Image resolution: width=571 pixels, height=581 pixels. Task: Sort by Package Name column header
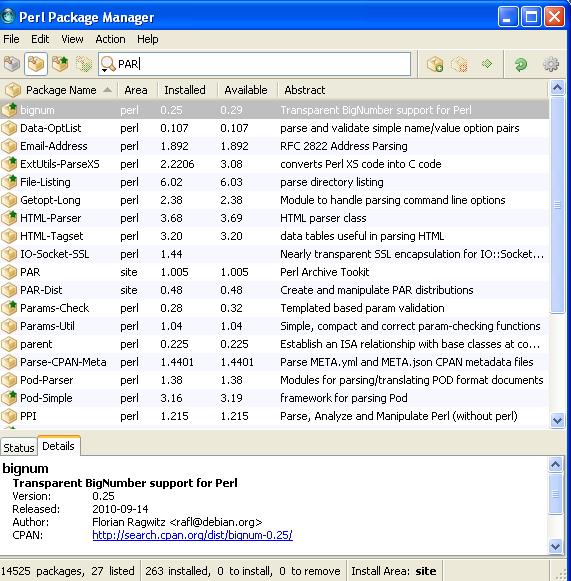coord(59,90)
